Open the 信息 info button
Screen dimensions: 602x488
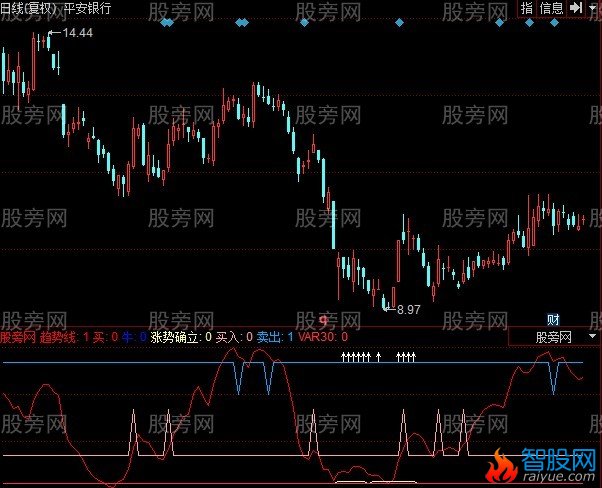(x=551, y=8)
